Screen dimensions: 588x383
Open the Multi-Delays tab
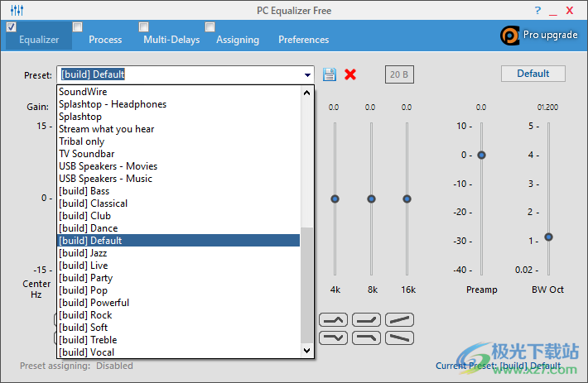[x=171, y=40]
